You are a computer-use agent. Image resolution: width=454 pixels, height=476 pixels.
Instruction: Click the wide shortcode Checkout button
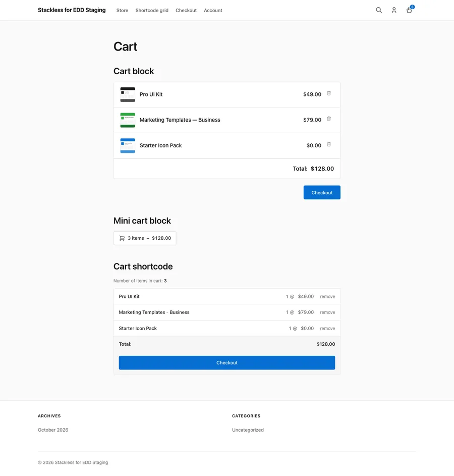point(227,363)
